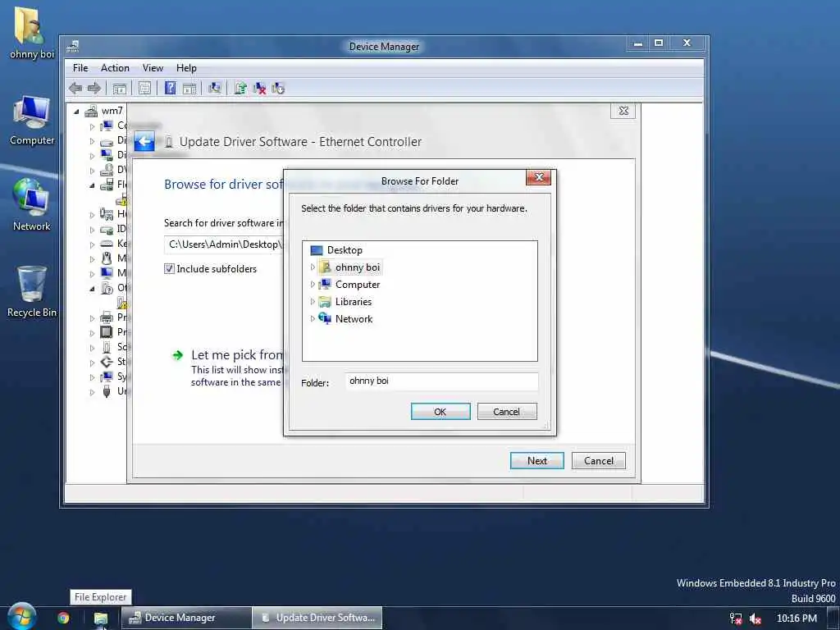Expand the Computer node in Browse For Folder
The height and width of the screenshot is (630, 840).
(313, 284)
